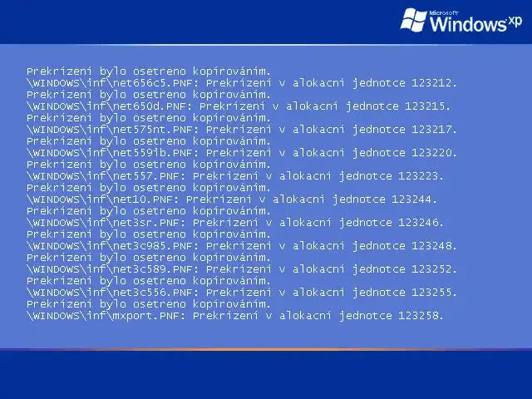Click the net559ib.PNF file line
The width and height of the screenshot is (532, 399).
242,153
